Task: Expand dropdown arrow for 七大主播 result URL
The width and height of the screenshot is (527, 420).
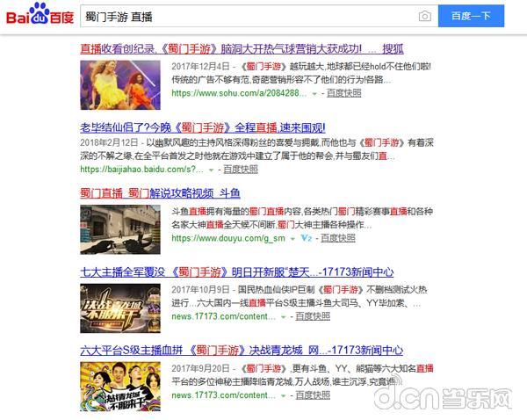Action: (284, 317)
